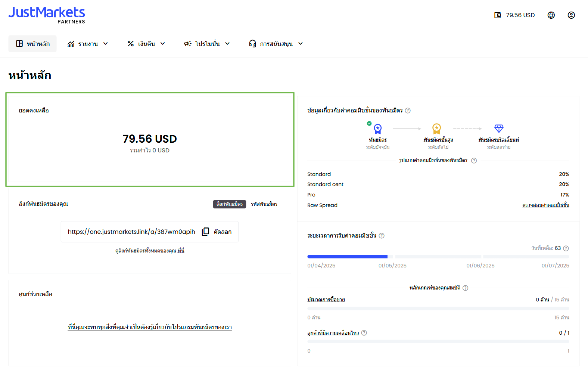Click the ลูกค้าที่มีความเคลื่อนไหว link

[333, 333]
